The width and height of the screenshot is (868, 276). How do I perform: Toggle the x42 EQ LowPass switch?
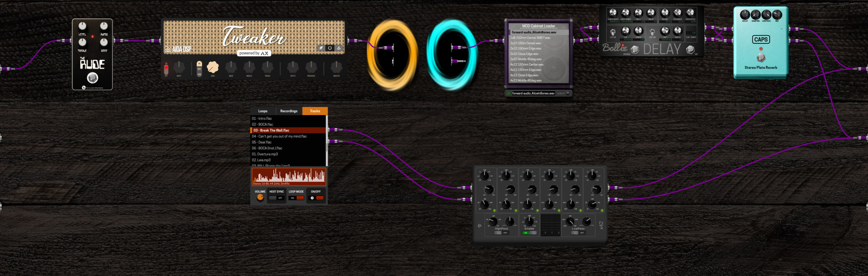[578, 233]
